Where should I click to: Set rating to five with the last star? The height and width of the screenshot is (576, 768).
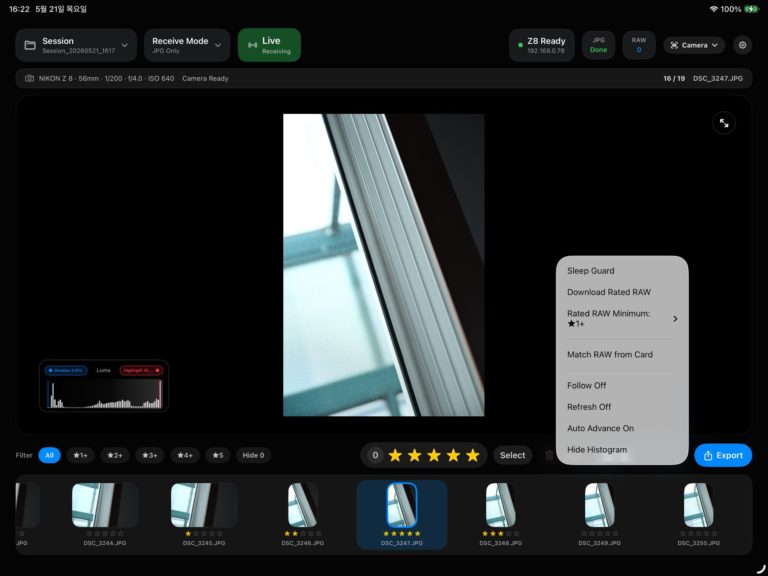pos(473,455)
